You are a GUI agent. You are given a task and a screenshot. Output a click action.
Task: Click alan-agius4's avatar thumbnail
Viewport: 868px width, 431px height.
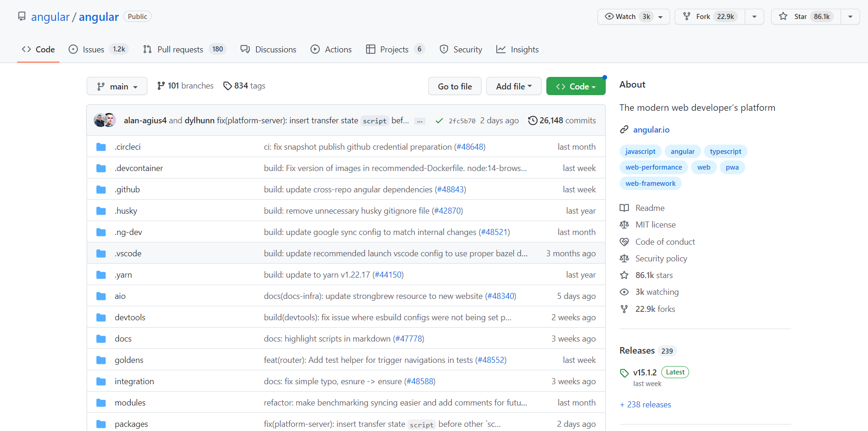(99, 120)
